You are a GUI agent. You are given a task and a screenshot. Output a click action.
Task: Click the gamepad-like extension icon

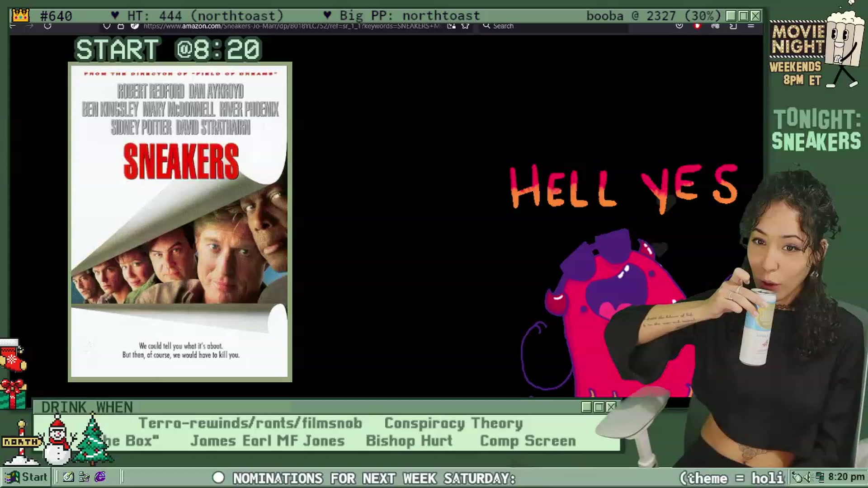715,26
